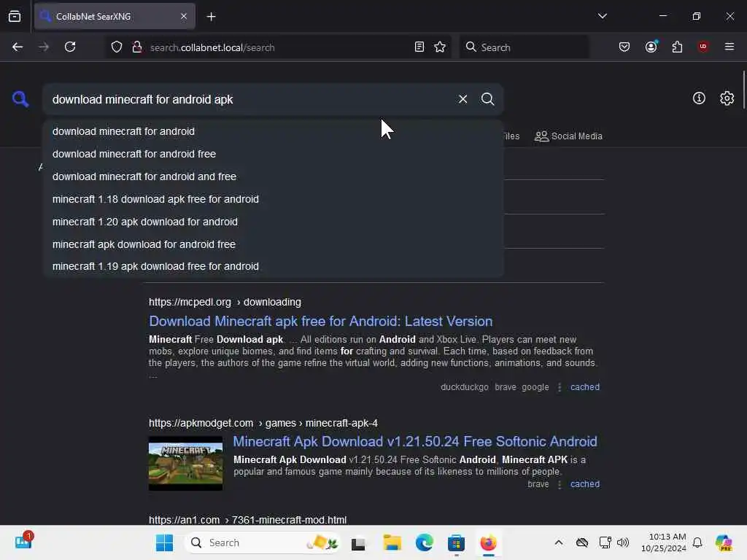The width and height of the screenshot is (747, 560).
Task: Choose suggestion 'download minecraft for android free'
Action: pyautogui.click(x=273, y=154)
